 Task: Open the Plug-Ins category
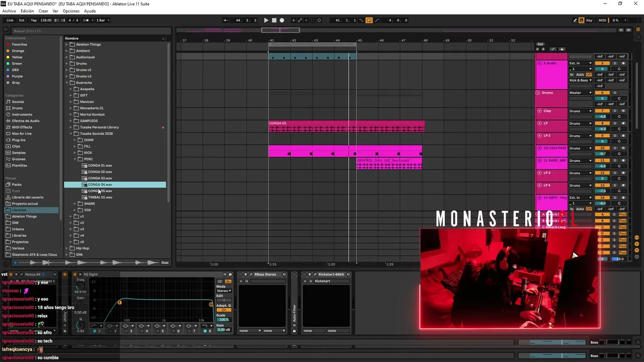tap(19, 140)
